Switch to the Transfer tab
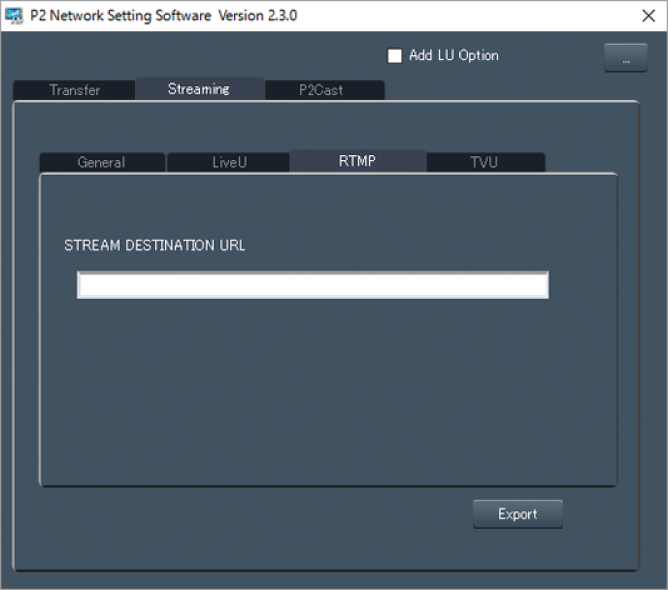Viewport: 668px width, 590px height. click(x=75, y=90)
